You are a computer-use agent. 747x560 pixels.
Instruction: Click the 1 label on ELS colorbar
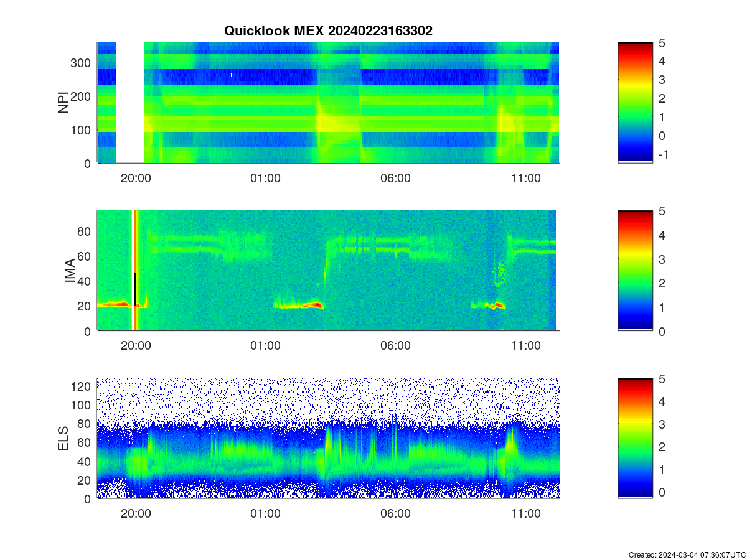coord(661,470)
